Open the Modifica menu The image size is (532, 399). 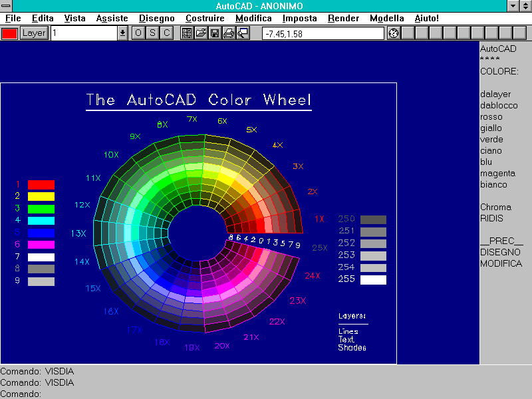(253, 19)
